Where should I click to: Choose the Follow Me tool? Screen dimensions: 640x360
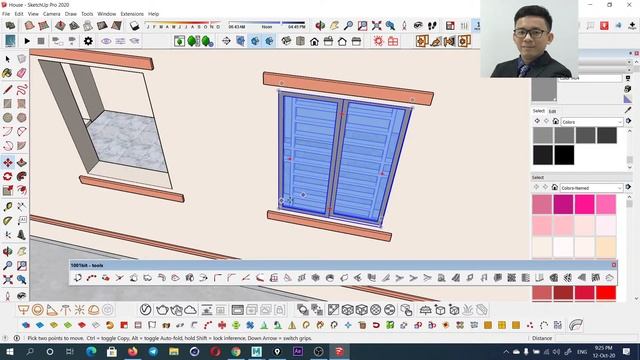(22, 176)
